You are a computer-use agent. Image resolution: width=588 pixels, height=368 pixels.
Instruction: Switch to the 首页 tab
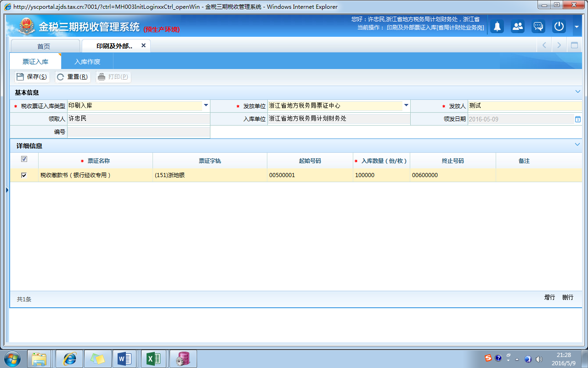(x=45, y=46)
